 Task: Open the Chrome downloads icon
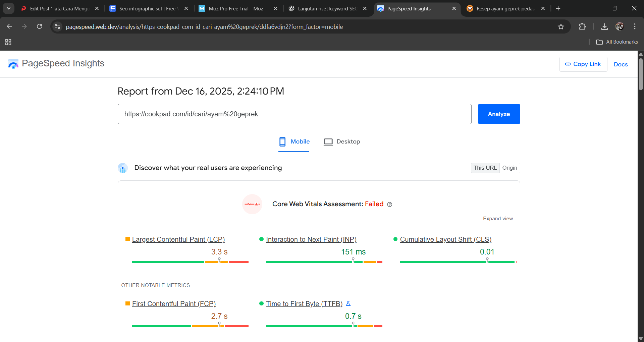604,26
